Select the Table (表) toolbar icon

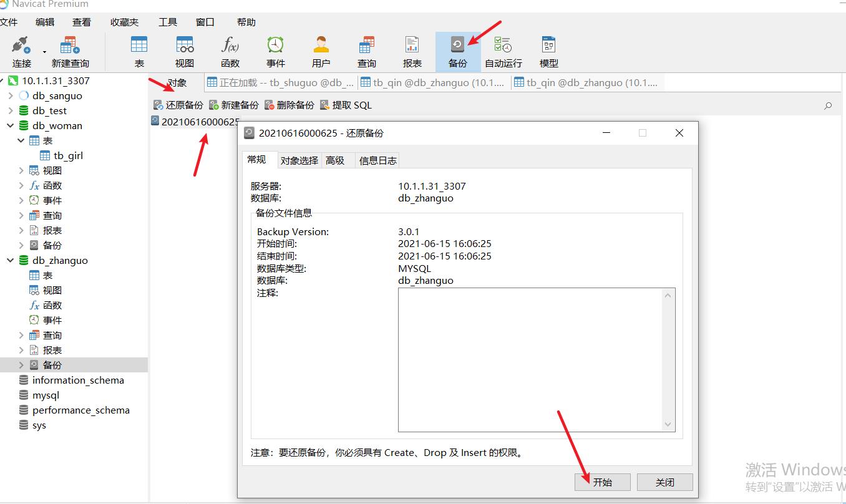tap(139, 52)
